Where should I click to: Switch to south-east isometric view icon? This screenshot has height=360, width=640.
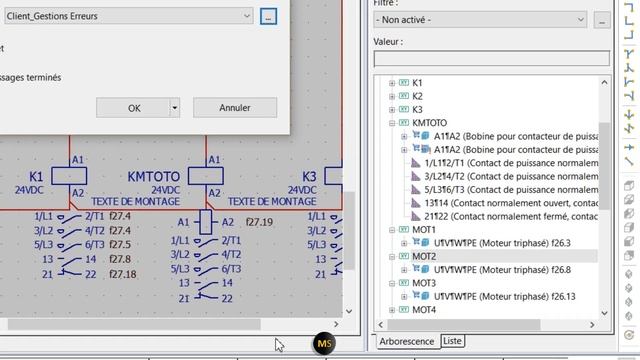tap(629, 289)
